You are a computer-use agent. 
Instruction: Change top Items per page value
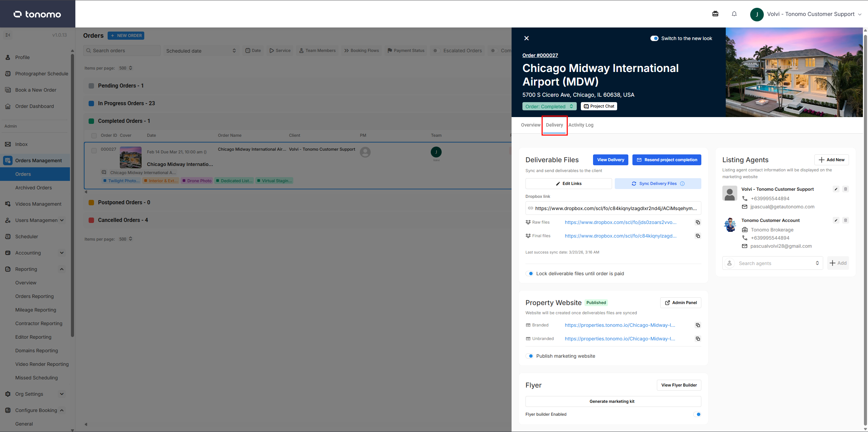click(126, 68)
